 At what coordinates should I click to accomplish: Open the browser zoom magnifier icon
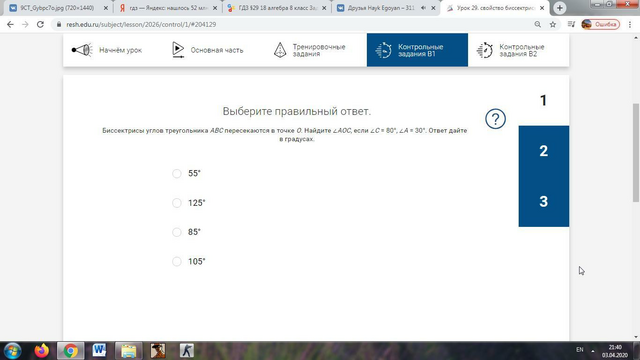tap(538, 24)
